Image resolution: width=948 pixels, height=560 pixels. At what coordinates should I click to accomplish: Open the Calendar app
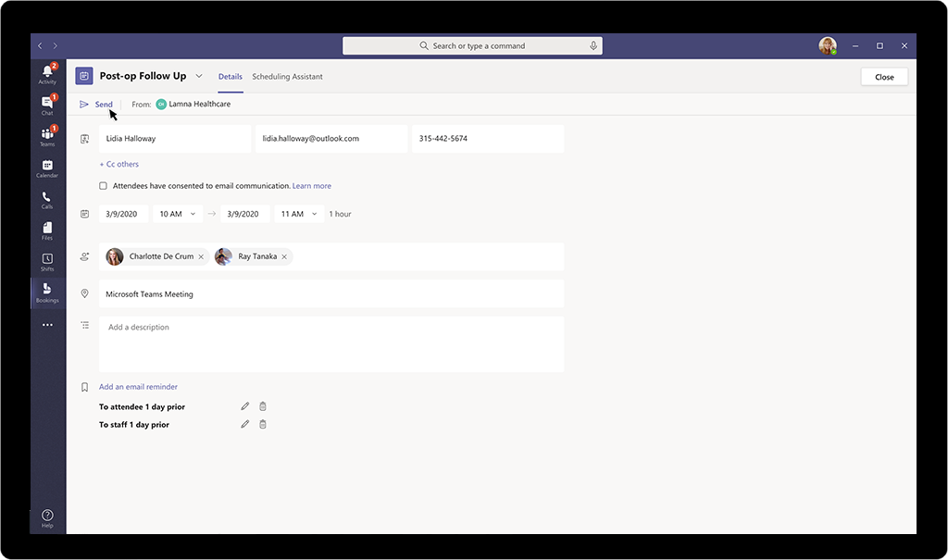(x=47, y=168)
